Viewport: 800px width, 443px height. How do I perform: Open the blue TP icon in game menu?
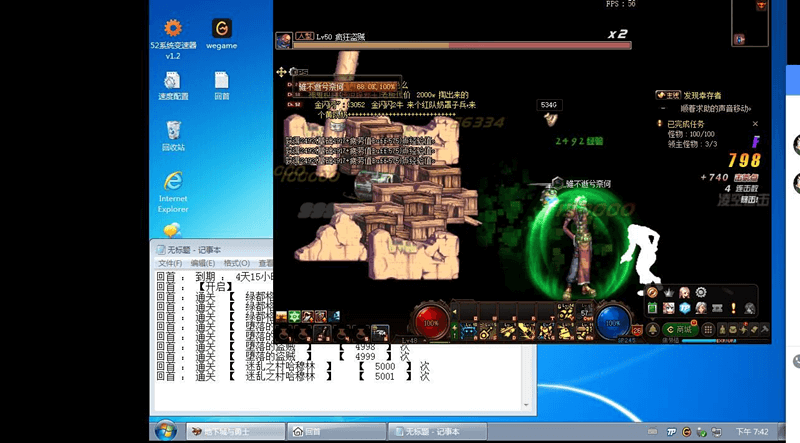pos(685,308)
